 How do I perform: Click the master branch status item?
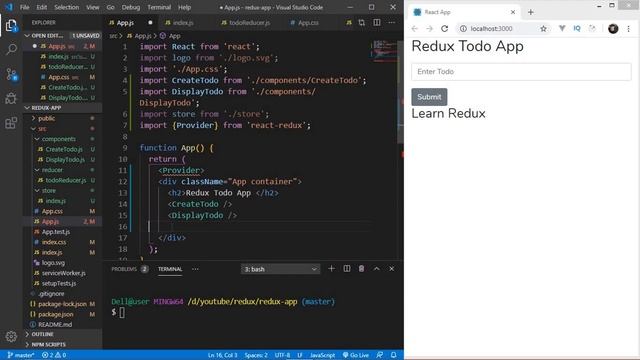[21, 355]
